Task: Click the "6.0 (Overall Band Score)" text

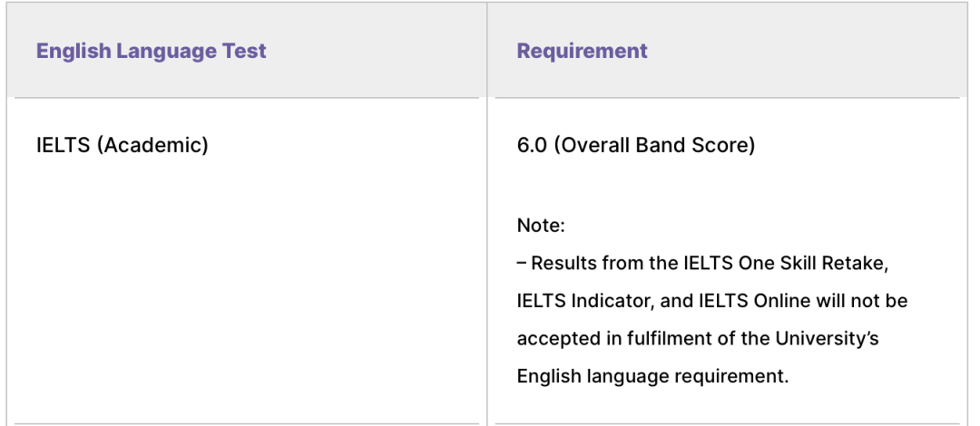Action: [x=635, y=145]
